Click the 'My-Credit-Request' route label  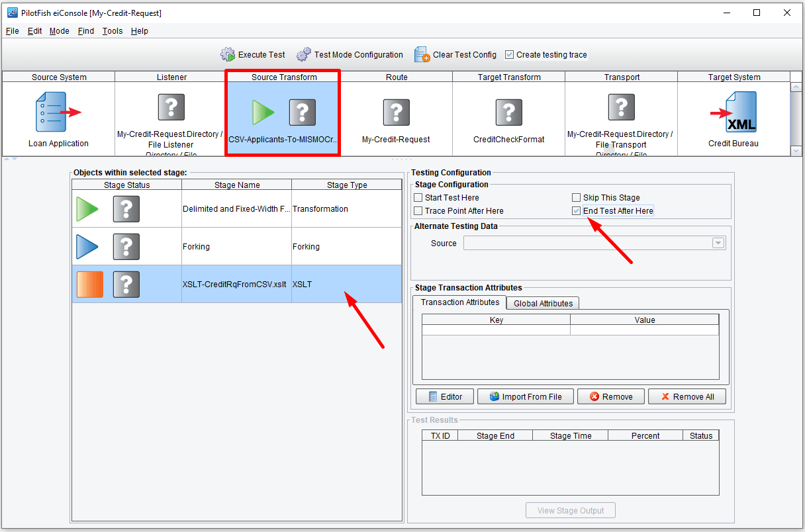click(x=396, y=140)
